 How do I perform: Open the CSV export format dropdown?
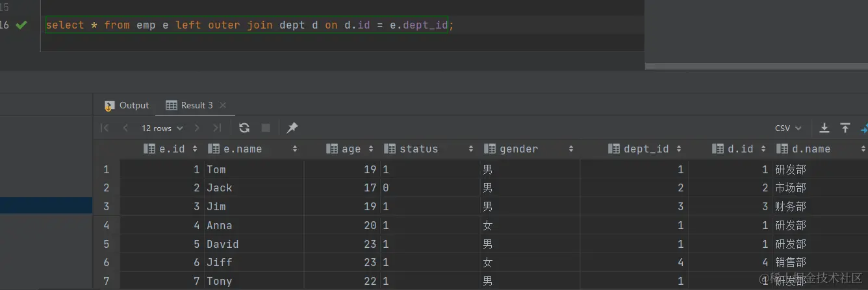[x=788, y=128]
